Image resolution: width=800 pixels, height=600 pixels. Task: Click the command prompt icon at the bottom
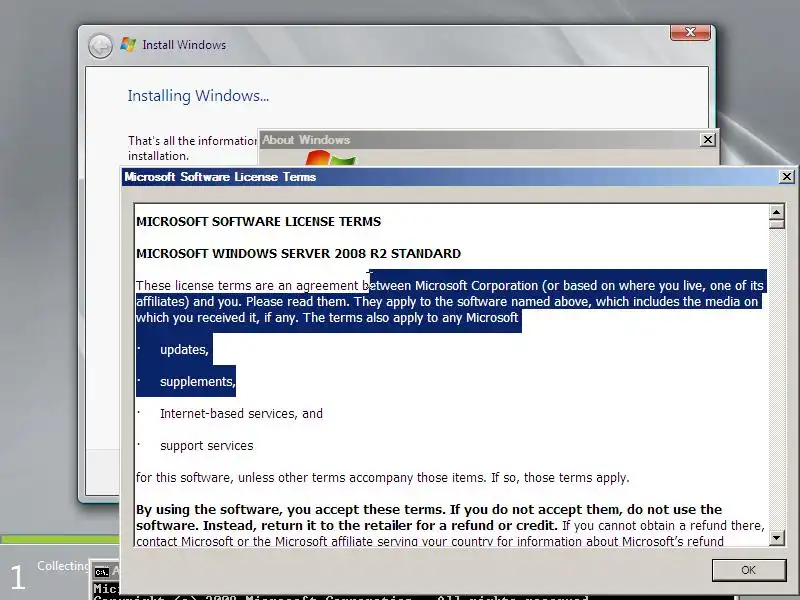point(102,571)
